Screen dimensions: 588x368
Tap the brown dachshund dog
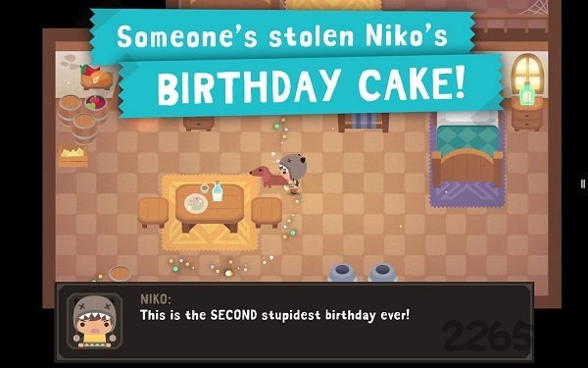[x=267, y=178]
